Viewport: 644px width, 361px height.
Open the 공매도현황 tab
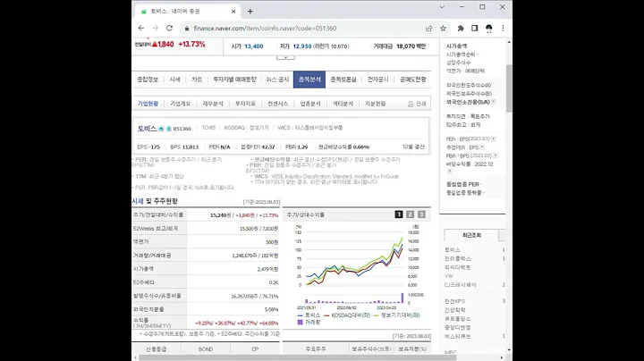tap(412, 80)
